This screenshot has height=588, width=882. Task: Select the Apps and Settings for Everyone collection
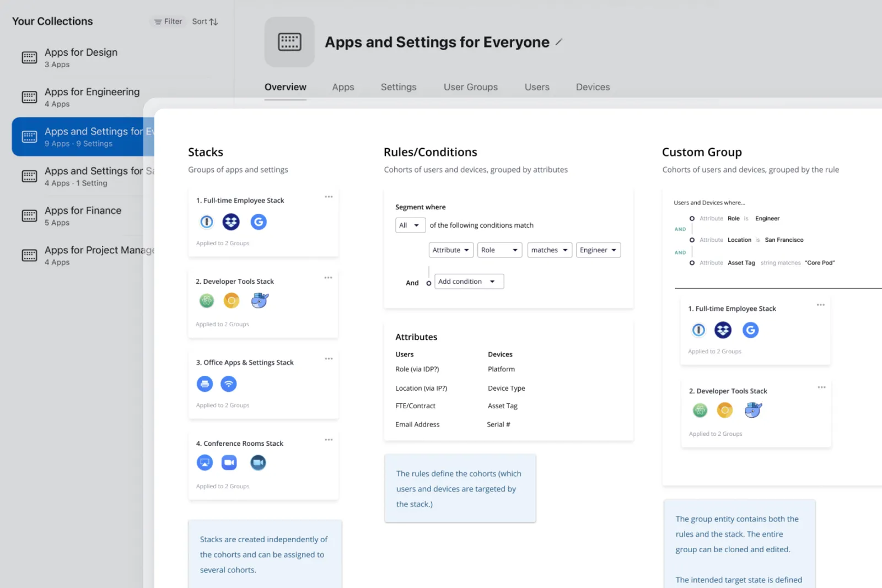tap(83, 137)
